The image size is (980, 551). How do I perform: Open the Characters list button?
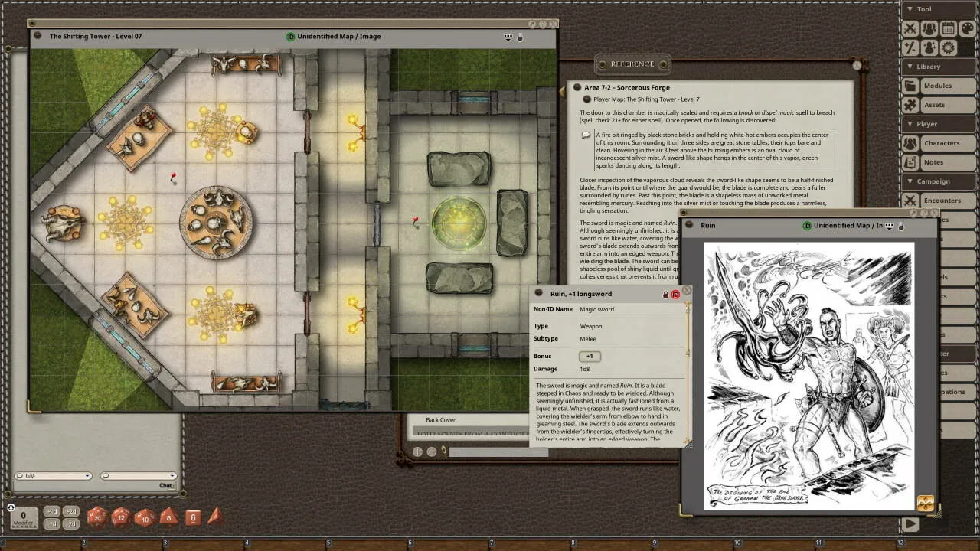(x=949, y=143)
